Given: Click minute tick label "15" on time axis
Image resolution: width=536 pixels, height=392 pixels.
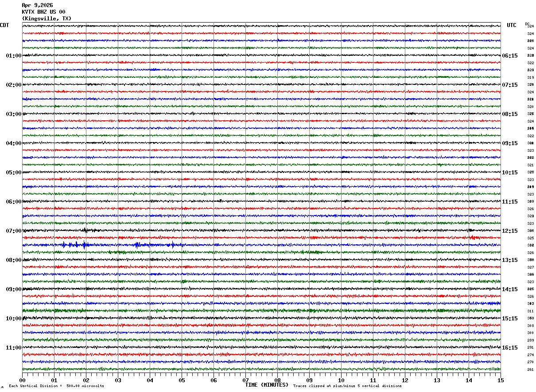Looking at the screenshot, I should (501, 380).
